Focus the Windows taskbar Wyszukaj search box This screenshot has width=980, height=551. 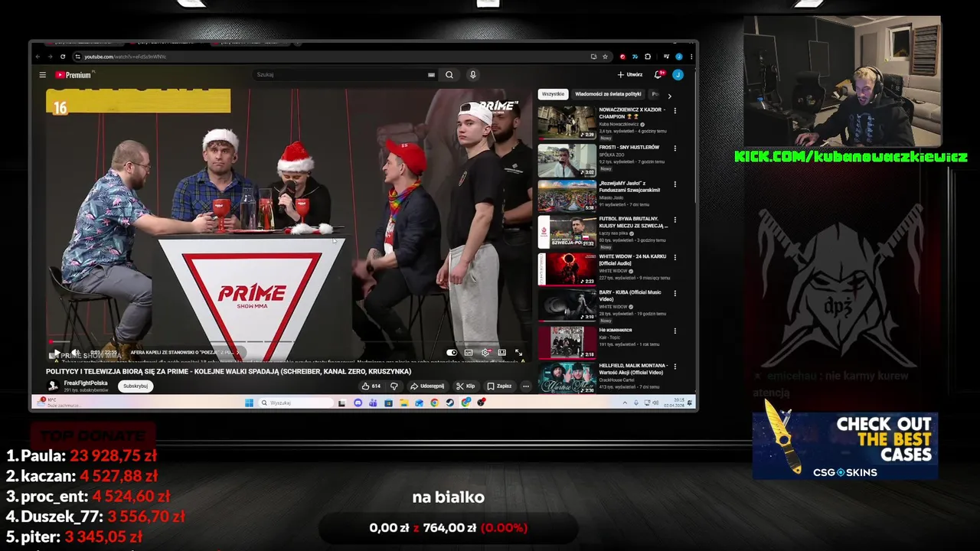tap(295, 403)
